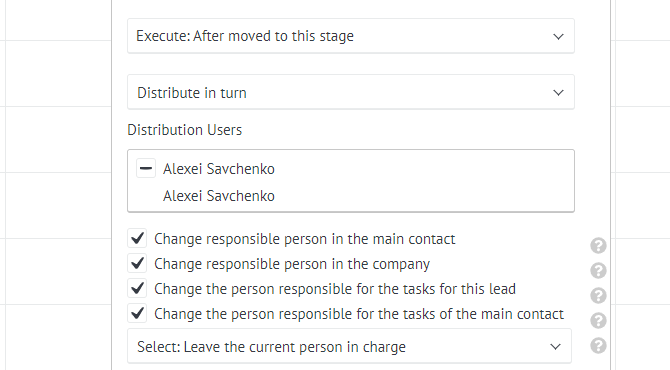Open help icon beside main contact option
Screen dimensions: 670x370
coord(598,246)
